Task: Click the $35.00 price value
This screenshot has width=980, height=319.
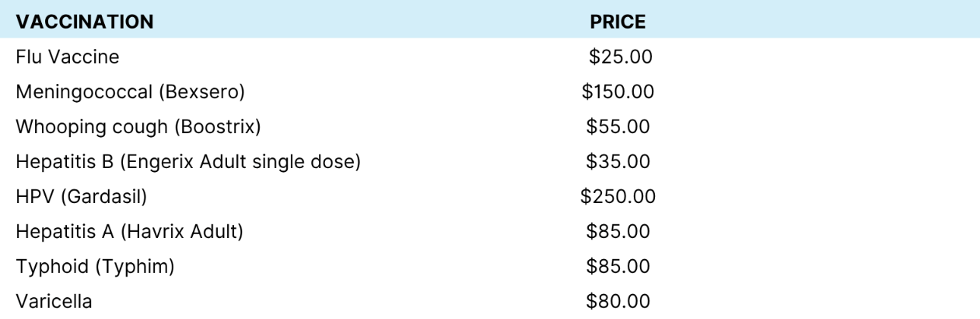Action: pos(619,162)
